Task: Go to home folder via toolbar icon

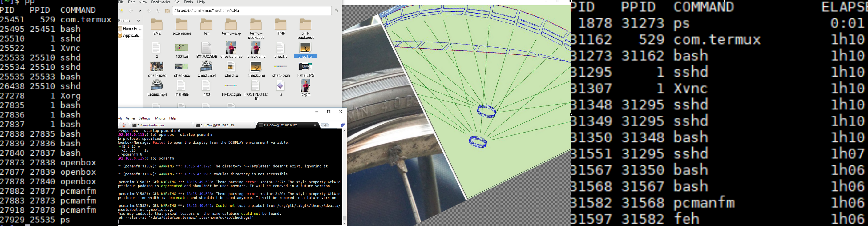Action: tap(167, 11)
